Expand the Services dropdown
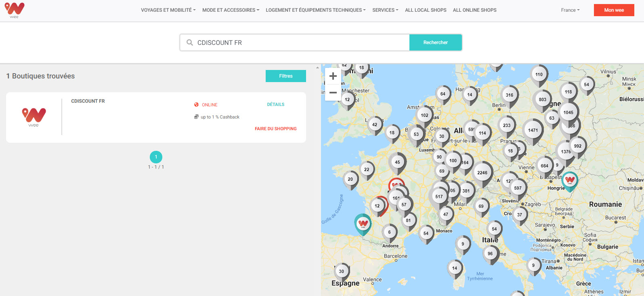The width and height of the screenshot is (644, 296). coord(385,10)
